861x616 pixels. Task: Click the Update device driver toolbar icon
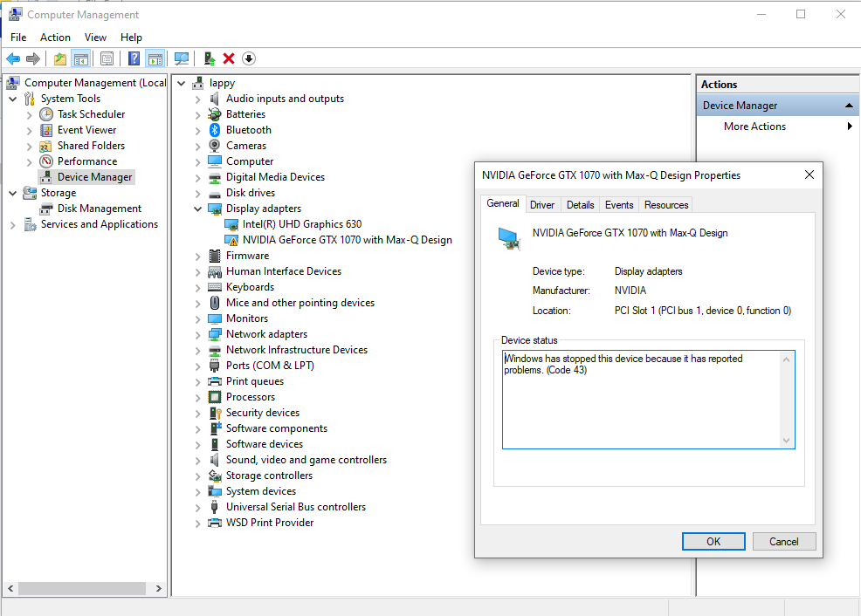coord(210,58)
